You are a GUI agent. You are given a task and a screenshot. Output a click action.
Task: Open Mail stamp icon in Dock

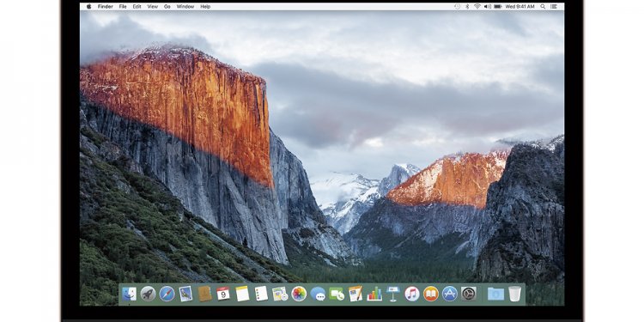click(x=186, y=294)
